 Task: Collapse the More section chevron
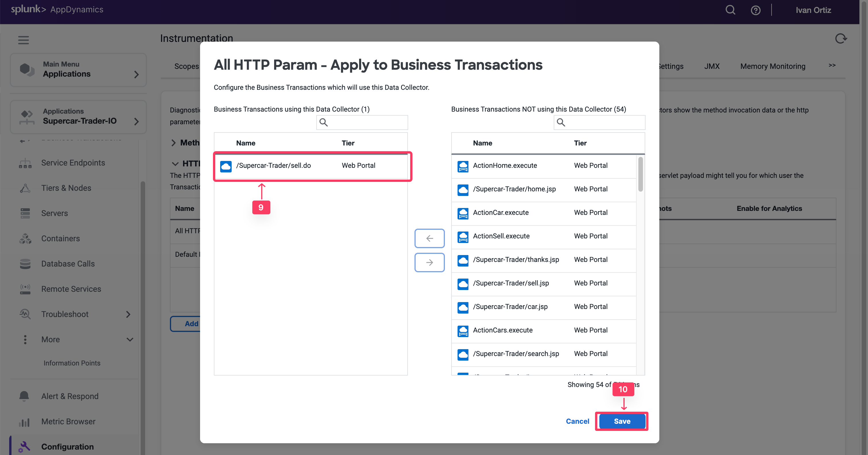click(130, 339)
